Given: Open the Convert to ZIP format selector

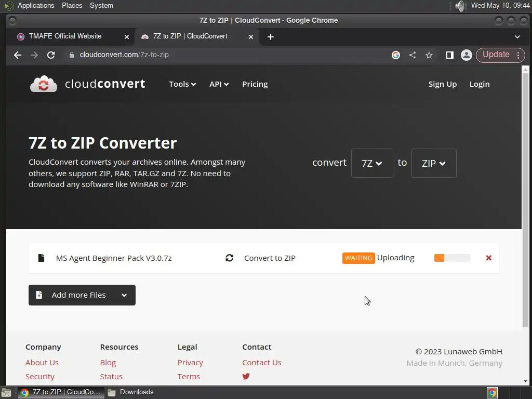Looking at the screenshot, I should coord(270,258).
